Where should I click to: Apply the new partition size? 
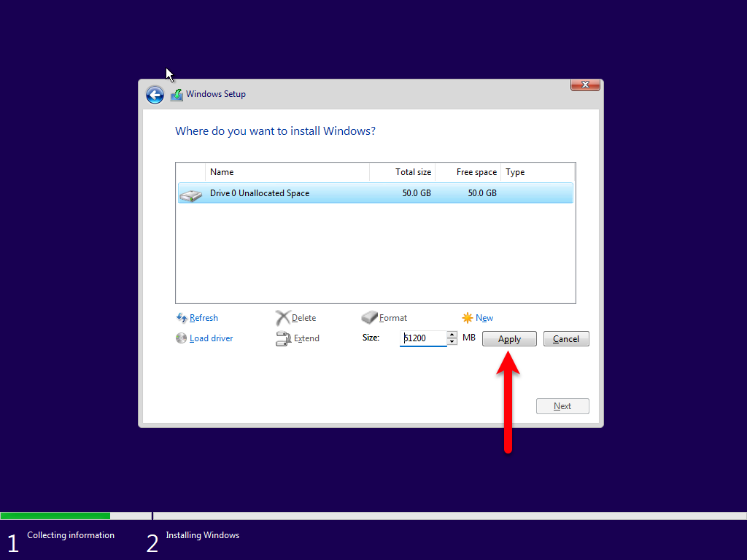point(509,338)
